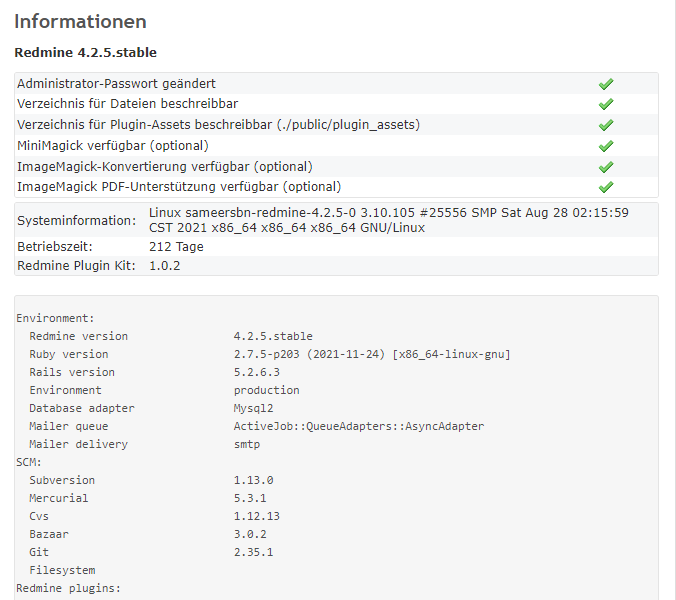Click the Ruby version label
Viewport: 676px width, 600px height.
point(69,354)
